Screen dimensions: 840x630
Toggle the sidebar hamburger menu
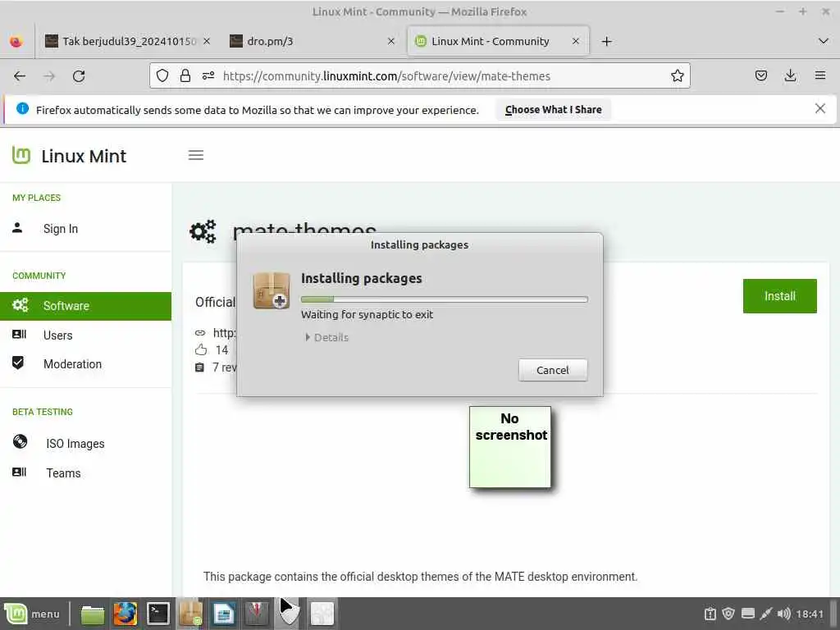tap(196, 155)
